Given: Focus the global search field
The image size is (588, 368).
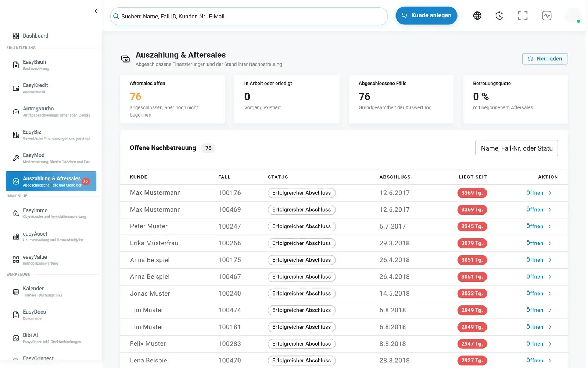Looking at the screenshot, I should tap(249, 17).
